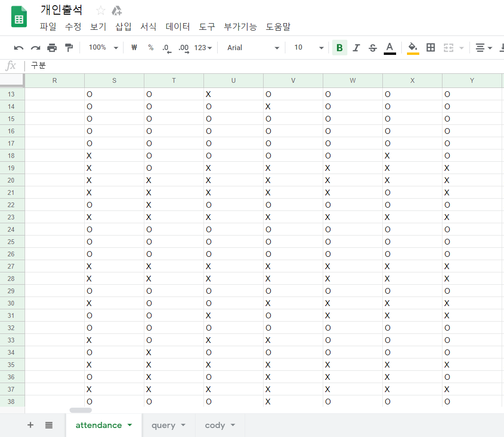Click the merge cells icon
The height and width of the screenshot is (437, 504).
click(448, 48)
